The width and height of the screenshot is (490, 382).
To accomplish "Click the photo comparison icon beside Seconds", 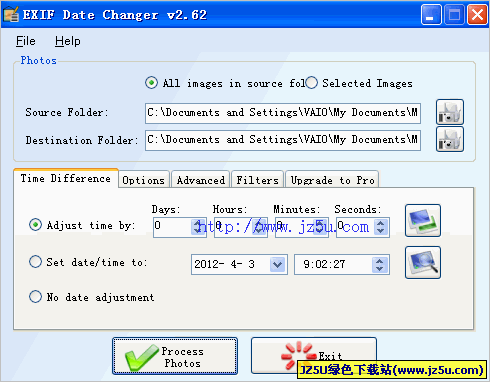I will click(x=423, y=221).
